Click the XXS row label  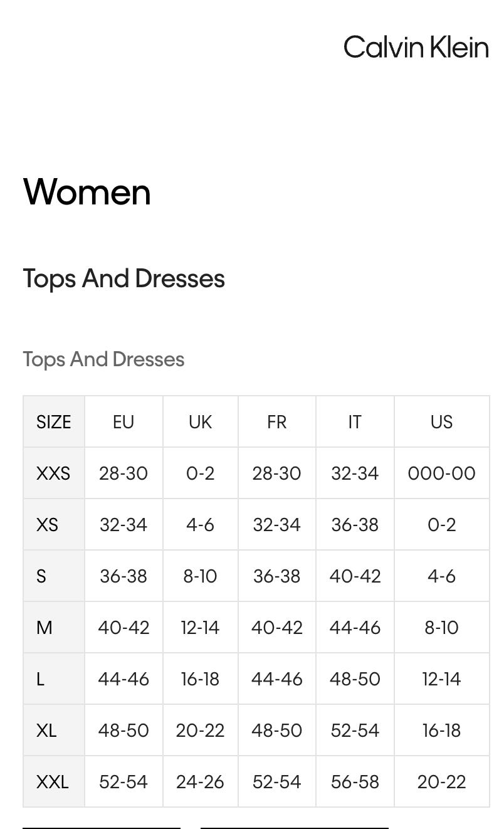pyautogui.click(x=53, y=473)
